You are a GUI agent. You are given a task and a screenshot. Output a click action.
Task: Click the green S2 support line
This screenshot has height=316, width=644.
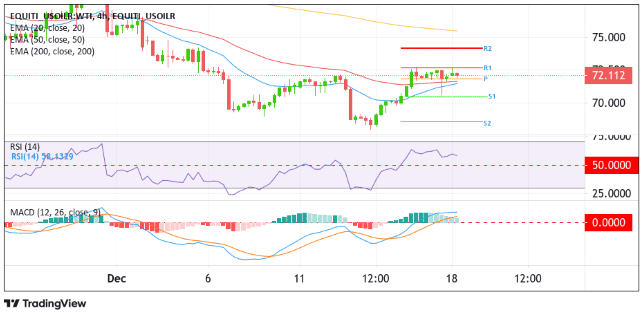click(x=441, y=122)
